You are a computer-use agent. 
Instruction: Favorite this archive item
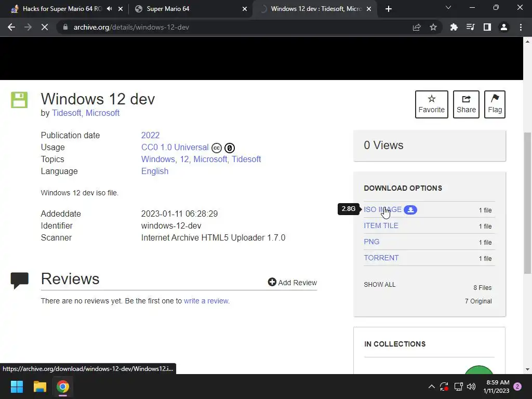pos(432,104)
